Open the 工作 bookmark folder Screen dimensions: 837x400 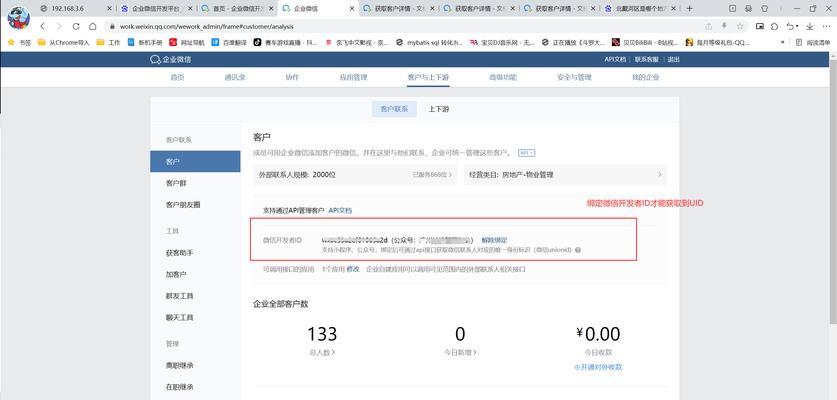click(108, 42)
